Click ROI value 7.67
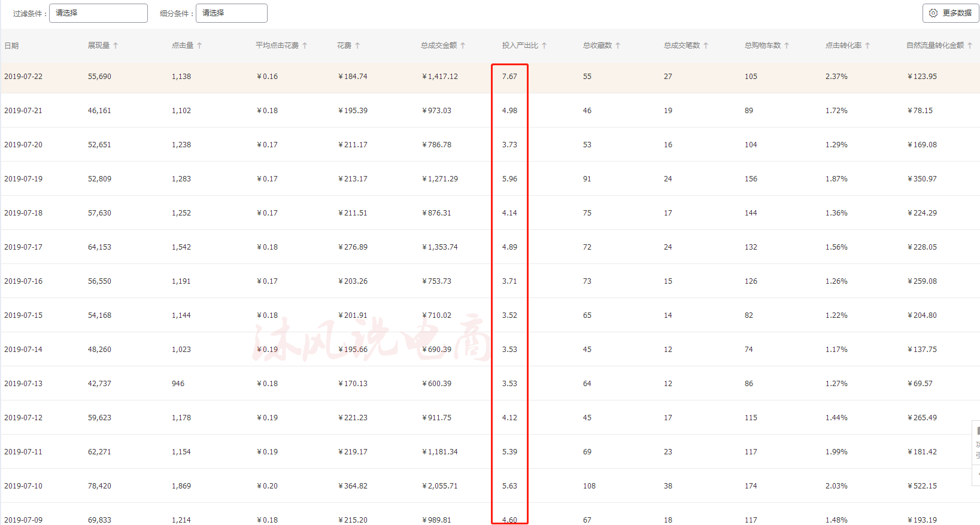Screen dimensions: 980x525 pyautogui.click(x=509, y=77)
